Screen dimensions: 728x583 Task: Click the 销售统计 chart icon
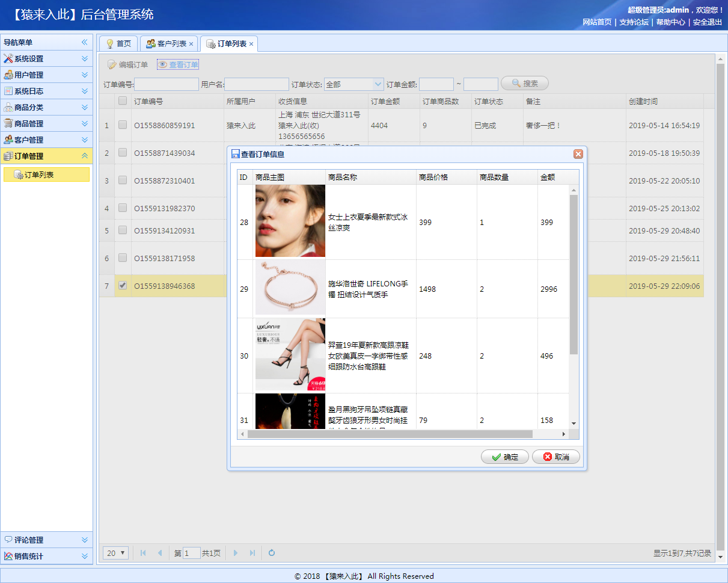tap(8, 557)
